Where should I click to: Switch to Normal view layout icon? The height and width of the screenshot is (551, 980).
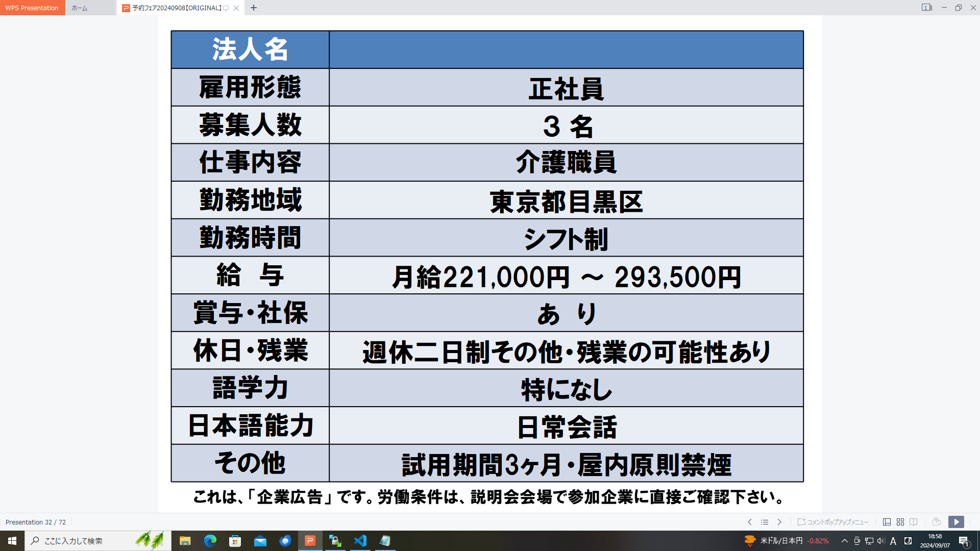tap(887, 522)
